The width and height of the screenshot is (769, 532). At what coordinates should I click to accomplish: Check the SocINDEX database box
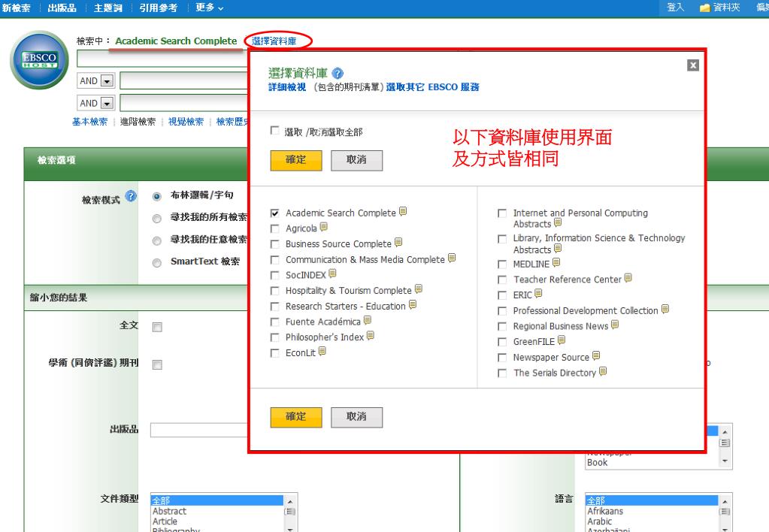(275, 276)
